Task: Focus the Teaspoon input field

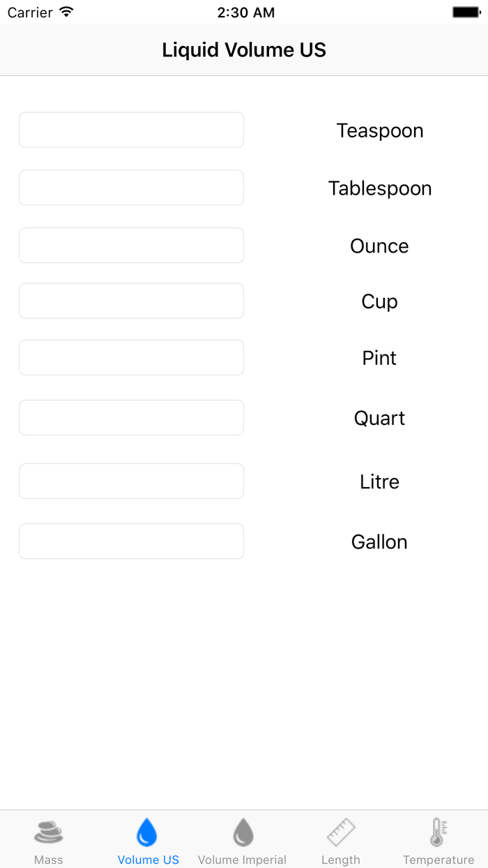Action: pos(131,130)
